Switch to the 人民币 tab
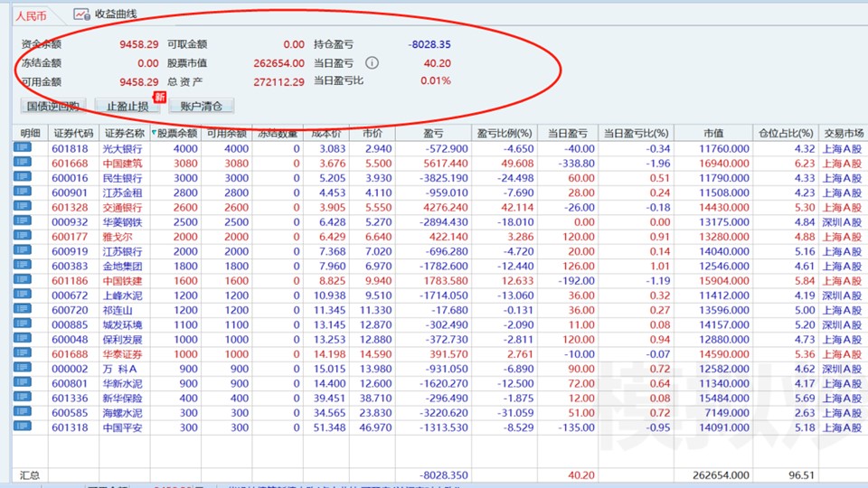 click(31, 16)
